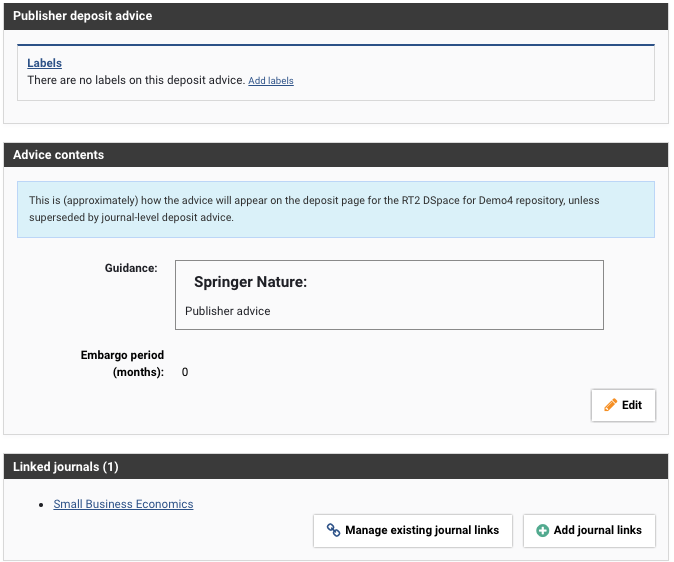Click the green plus icon for adding journals
The image size is (674, 562).
543,530
